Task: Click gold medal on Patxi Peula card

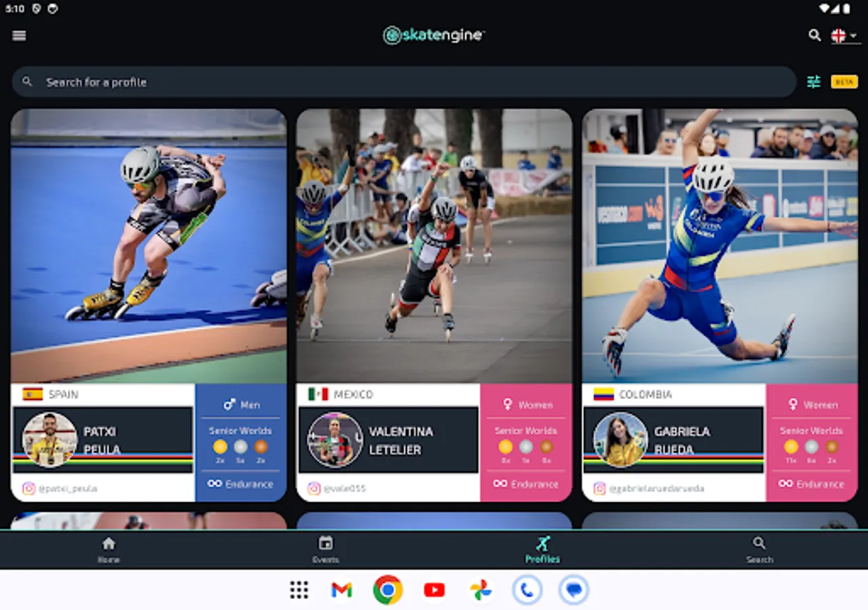Action: click(220, 447)
